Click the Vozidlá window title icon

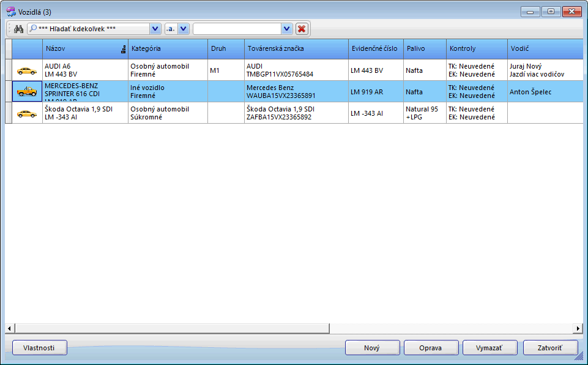point(11,12)
